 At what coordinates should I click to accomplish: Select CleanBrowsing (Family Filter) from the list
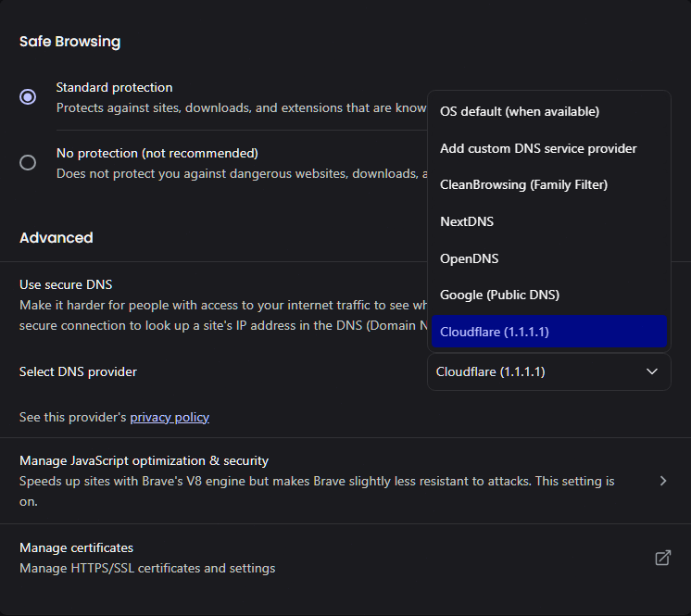(523, 184)
